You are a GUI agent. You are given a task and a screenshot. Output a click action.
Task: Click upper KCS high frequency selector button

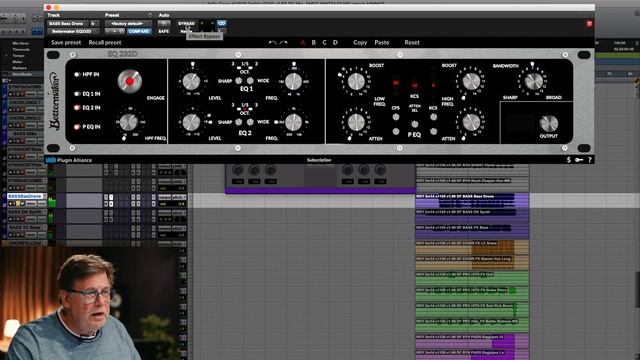(433, 117)
